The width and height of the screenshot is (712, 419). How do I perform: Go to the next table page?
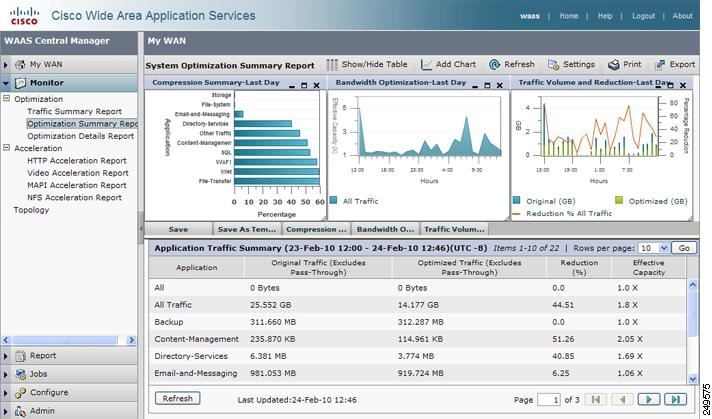point(649,399)
